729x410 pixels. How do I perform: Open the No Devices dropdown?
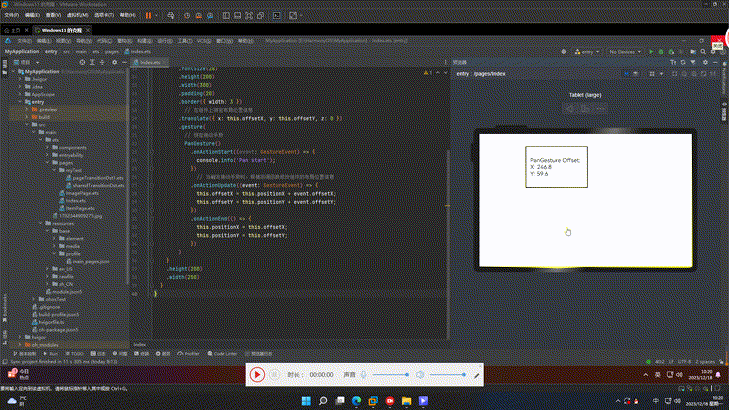[625, 52]
